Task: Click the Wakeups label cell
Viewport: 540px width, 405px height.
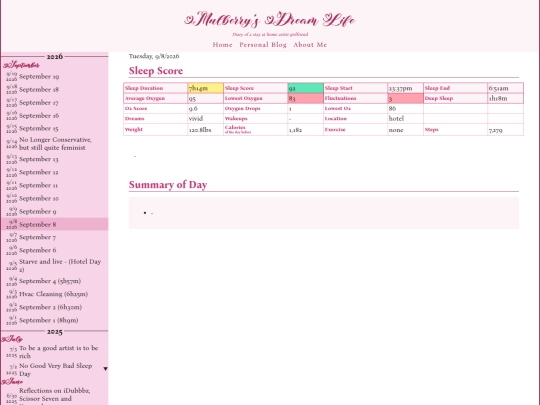Action: point(256,118)
